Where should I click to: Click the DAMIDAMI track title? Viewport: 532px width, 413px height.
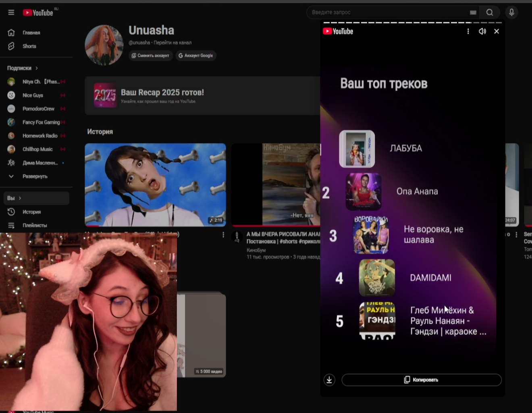pos(430,278)
